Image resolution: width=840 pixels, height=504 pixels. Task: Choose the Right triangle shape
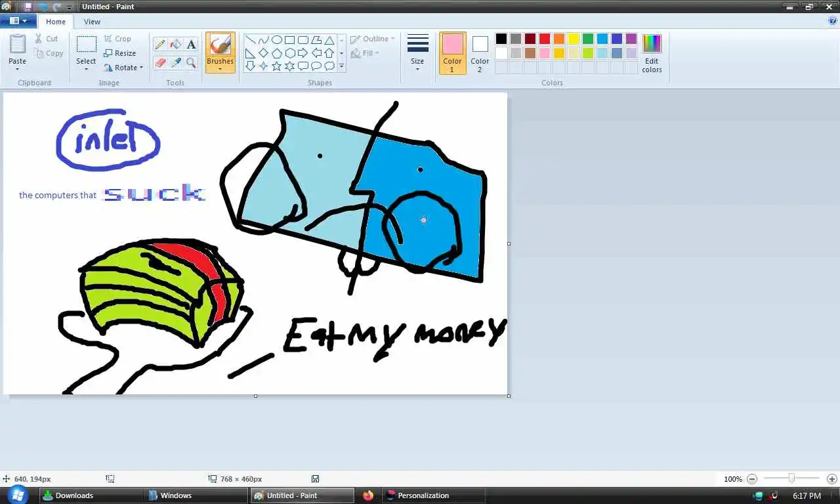tap(251, 53)
